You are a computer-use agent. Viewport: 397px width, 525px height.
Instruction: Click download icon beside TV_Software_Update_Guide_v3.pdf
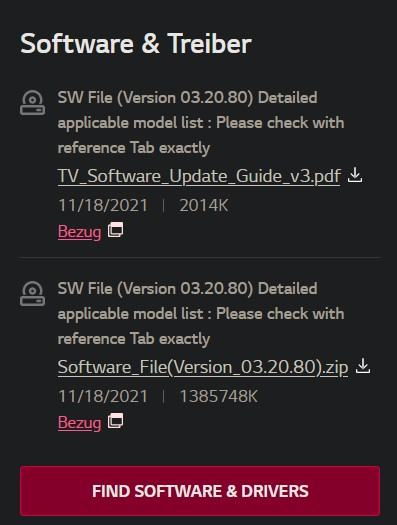(355, 175)
